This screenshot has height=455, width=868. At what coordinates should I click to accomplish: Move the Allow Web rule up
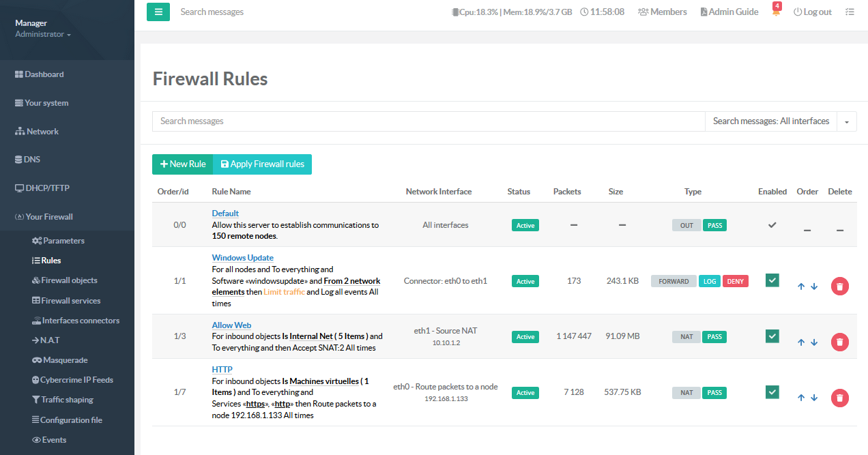(801, 342)
